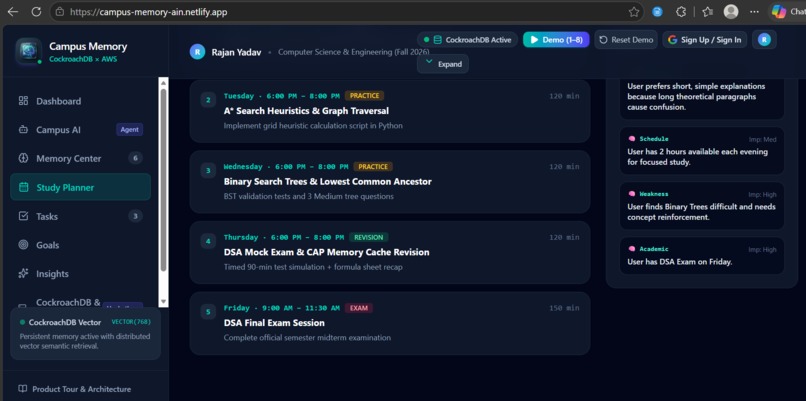Open Insights in the sidebar
Image resolution: width=806 pixels, height=401 pixels.
pyautogui.click(x=80, y=274)
